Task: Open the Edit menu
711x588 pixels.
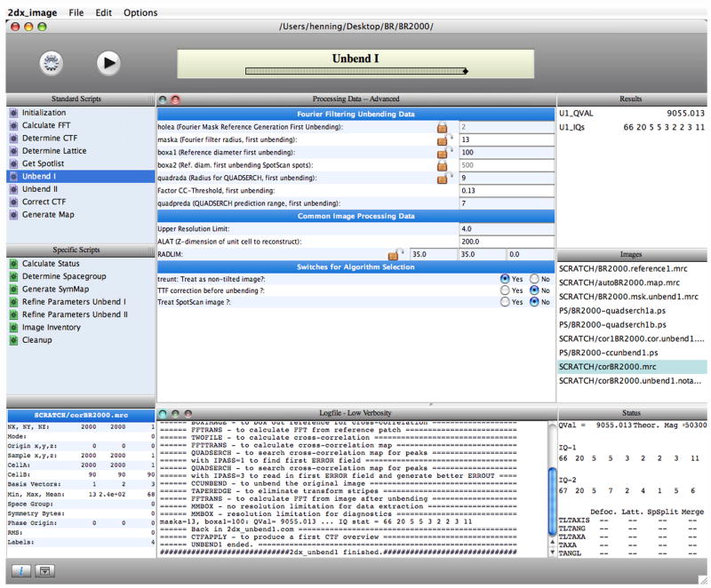Action: (x=104, y=13)
